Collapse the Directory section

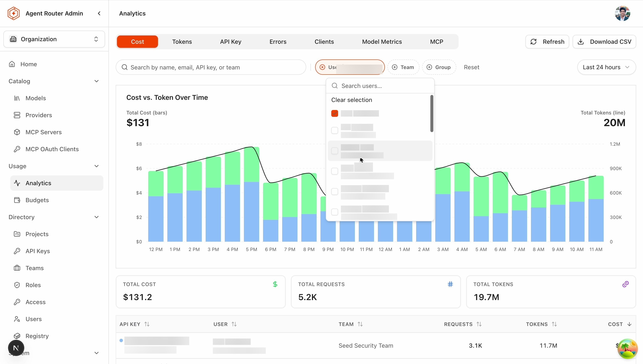tap(96, 217)
